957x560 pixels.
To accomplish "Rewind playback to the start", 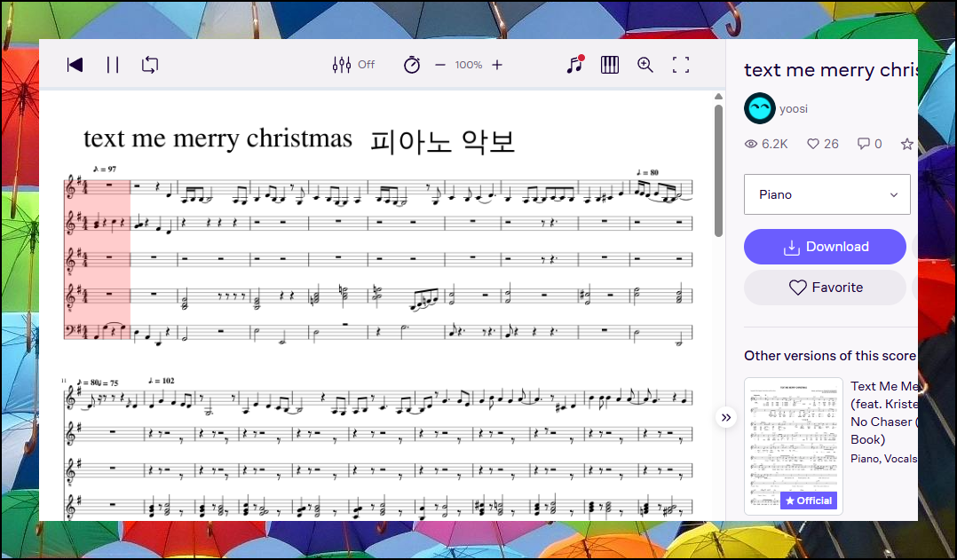I will tap(75, 65).
